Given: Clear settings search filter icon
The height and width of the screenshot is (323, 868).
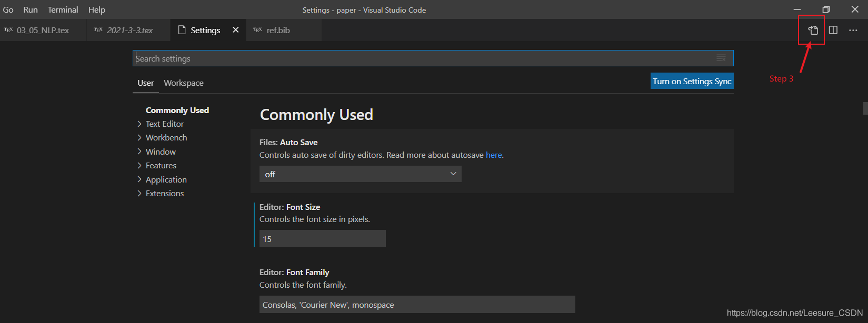Looking at the screenshot, I should pyautogui.click(x=721, y=58).
